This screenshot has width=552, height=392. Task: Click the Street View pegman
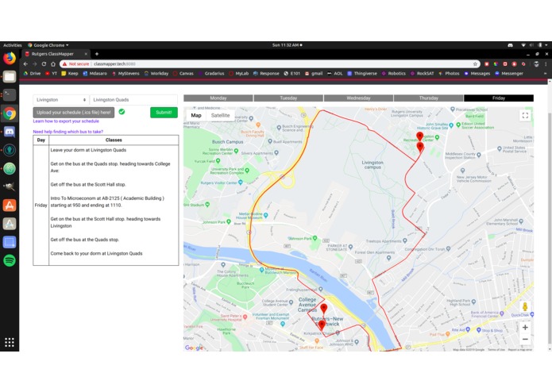tap(524, 306)
